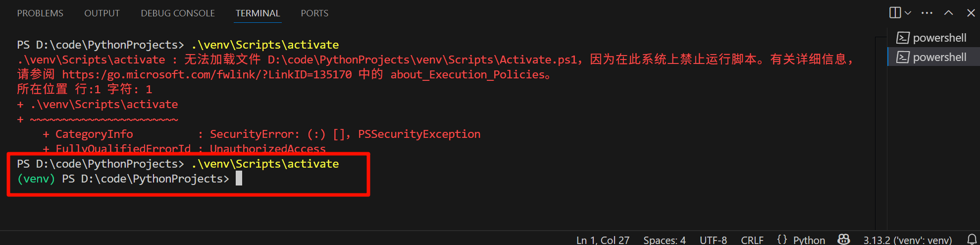Select the Python language mode indicator
Viewport: 980px width, 245px height.
(x=801, y=240)
